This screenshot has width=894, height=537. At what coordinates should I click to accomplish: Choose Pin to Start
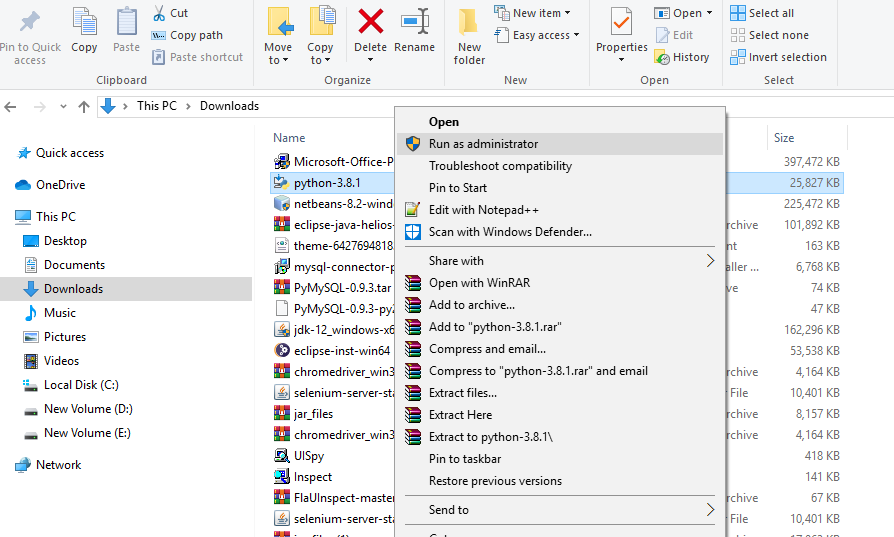pos(559,188)
